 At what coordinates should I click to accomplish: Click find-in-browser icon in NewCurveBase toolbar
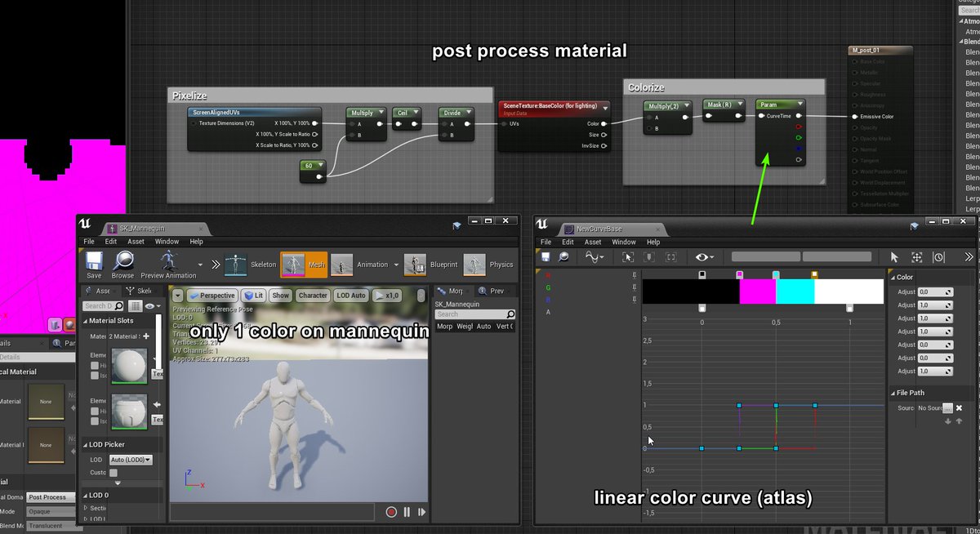pos(563,256)
